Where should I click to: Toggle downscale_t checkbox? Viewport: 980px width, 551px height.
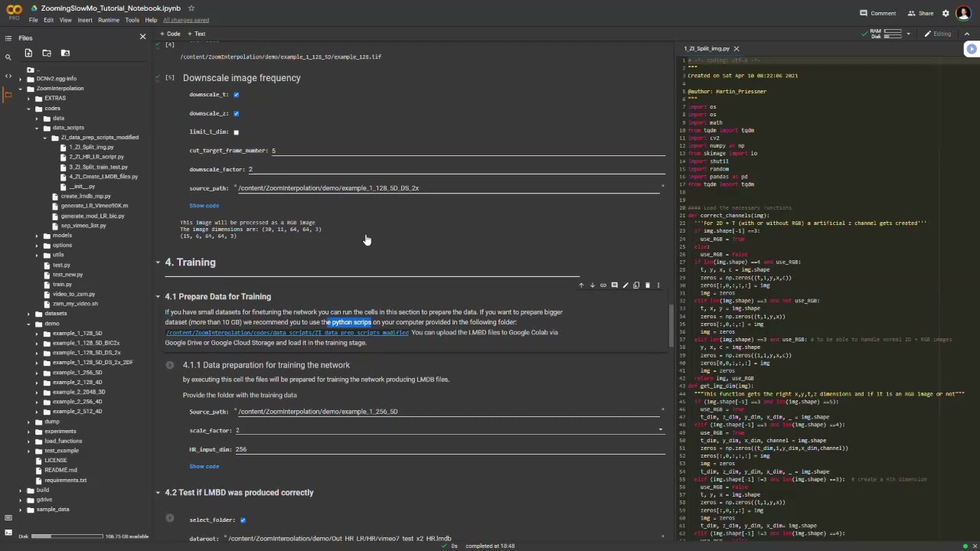pos(236,95)
